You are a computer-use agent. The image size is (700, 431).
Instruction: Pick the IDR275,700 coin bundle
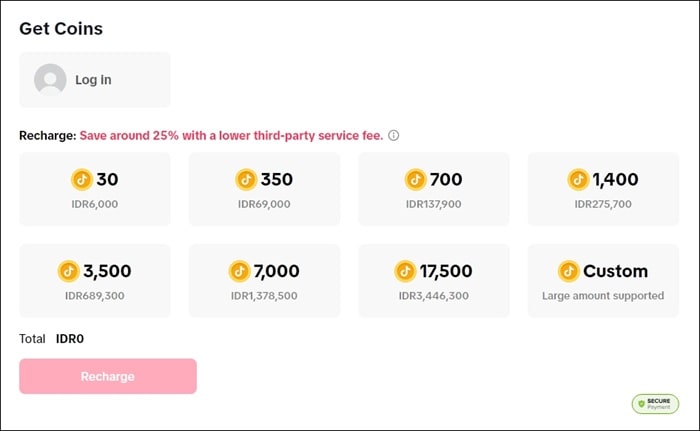(603, 189)
